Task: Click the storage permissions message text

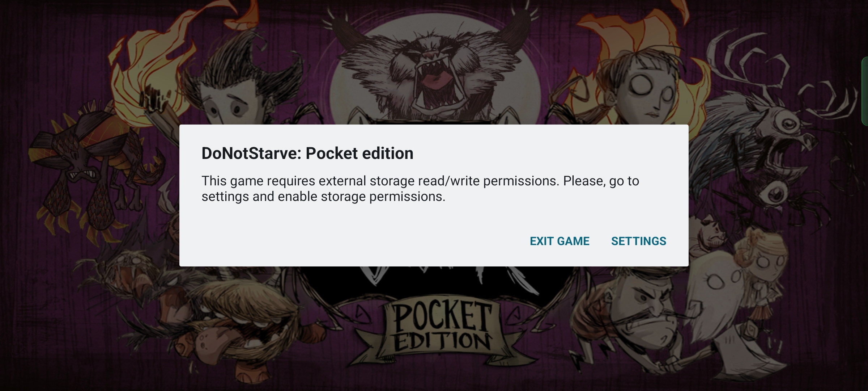Action: coord(420,189)
